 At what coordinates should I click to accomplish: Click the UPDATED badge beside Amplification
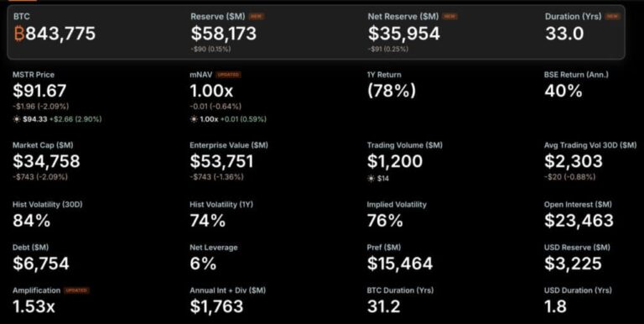(77, 290)
